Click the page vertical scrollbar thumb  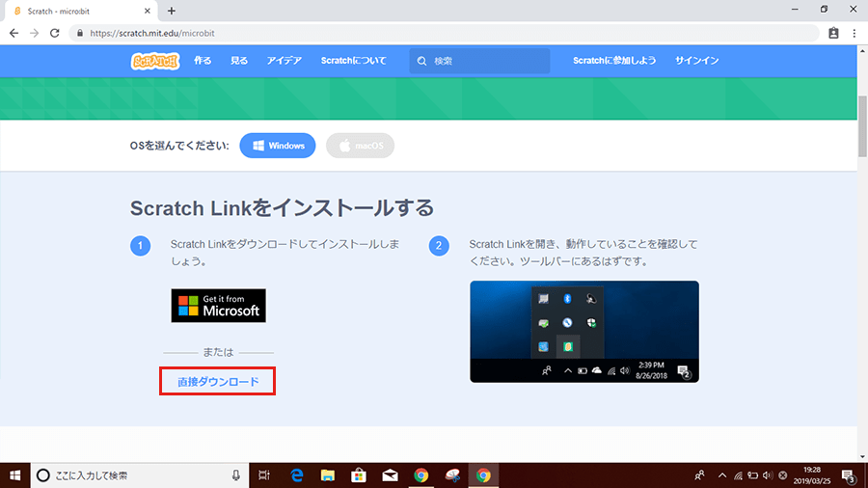click(x=862, y=126)
